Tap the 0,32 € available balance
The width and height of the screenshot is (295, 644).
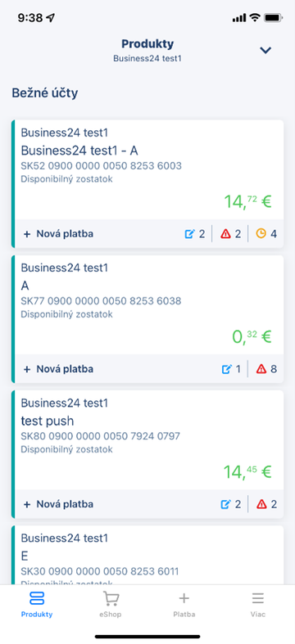(252, 337)
